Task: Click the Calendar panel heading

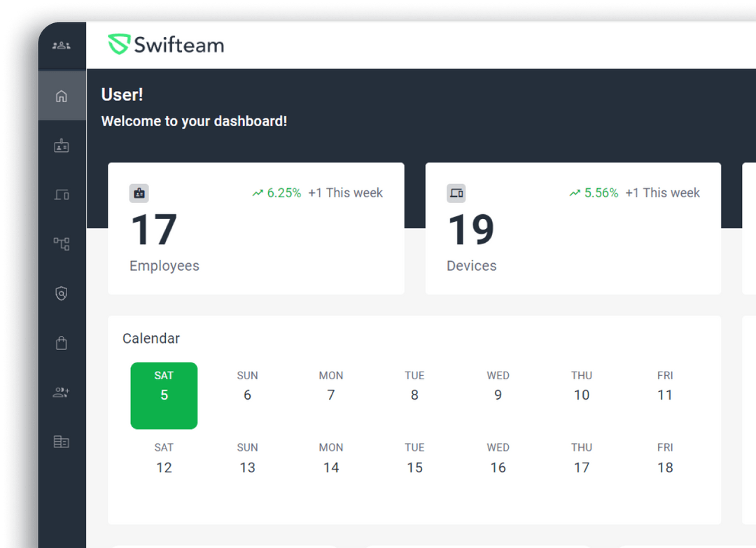Action: click(151, 338)
